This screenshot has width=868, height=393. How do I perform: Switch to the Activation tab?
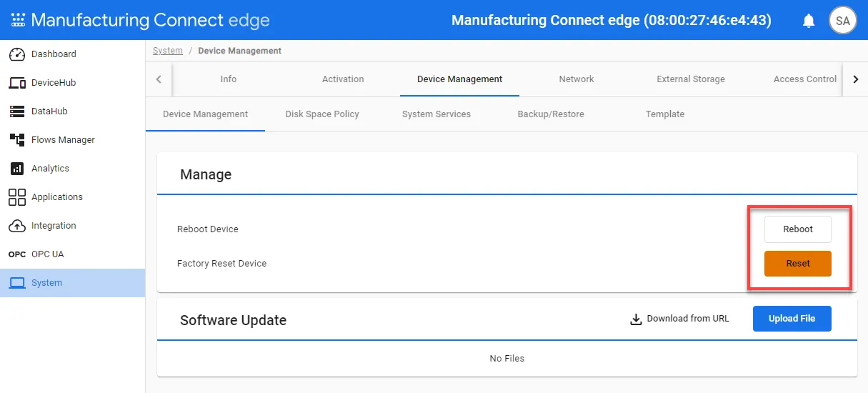pos(343,79)
